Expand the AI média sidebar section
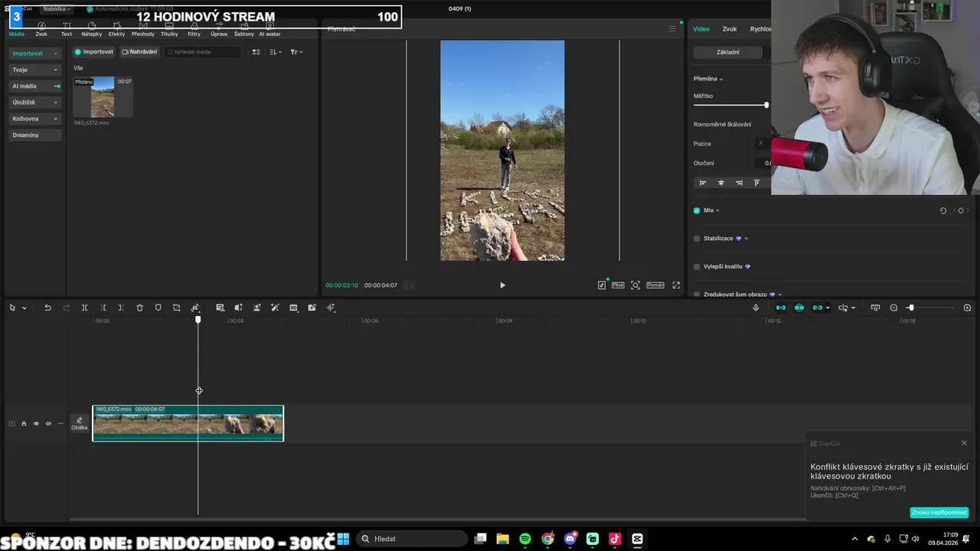This screenshot has height=551, width=980. 35,86
